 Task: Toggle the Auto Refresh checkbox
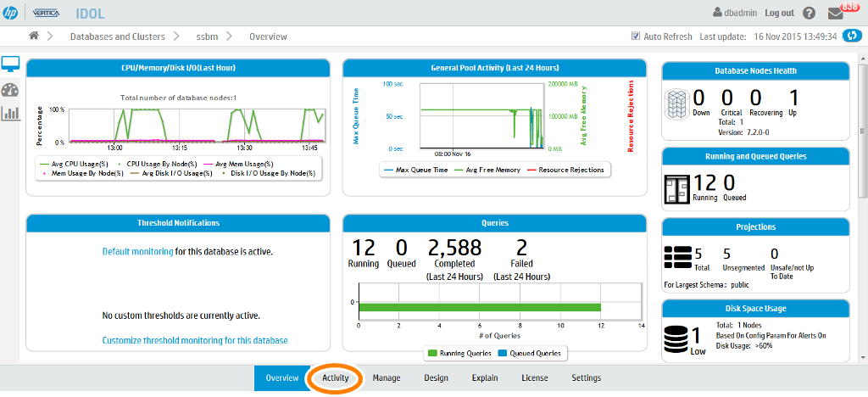636,36
